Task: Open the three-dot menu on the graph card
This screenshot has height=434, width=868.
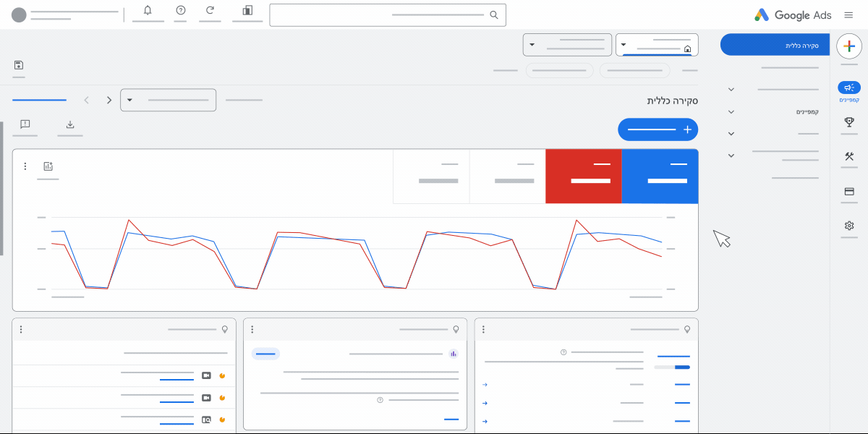Action: pos(25,166)
